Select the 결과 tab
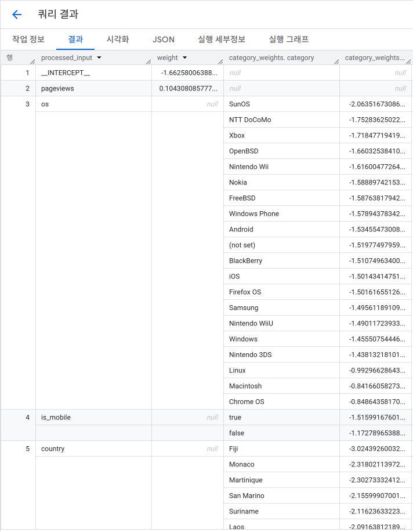This screenshot has height=532, width=413. [75, 39]
